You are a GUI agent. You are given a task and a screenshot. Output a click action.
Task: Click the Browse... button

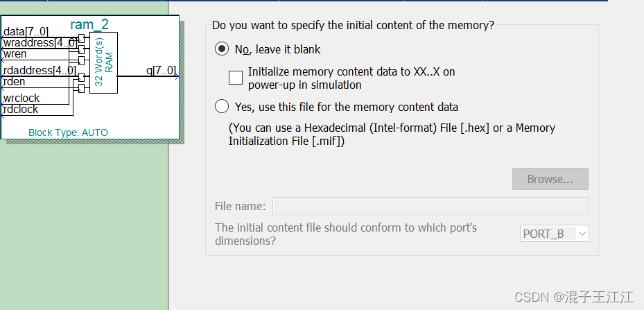(550, 179)
